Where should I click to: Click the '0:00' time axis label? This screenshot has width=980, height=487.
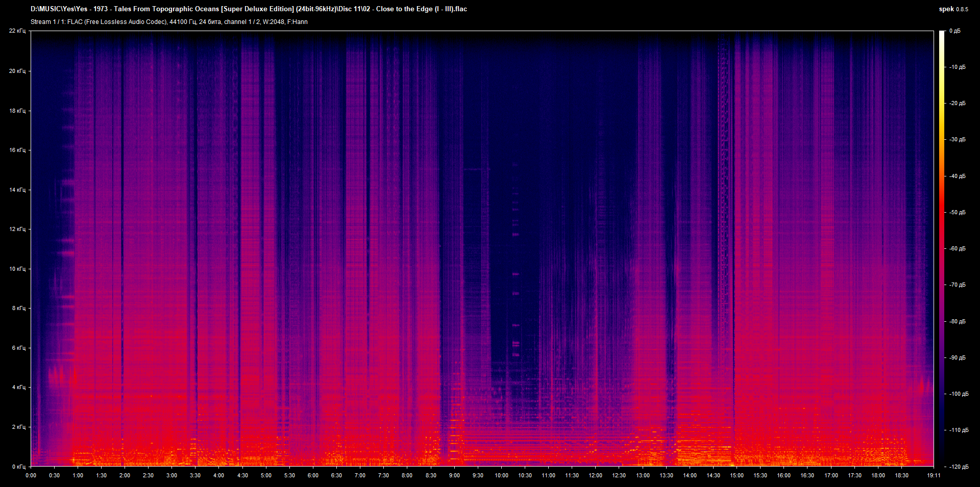31,475
